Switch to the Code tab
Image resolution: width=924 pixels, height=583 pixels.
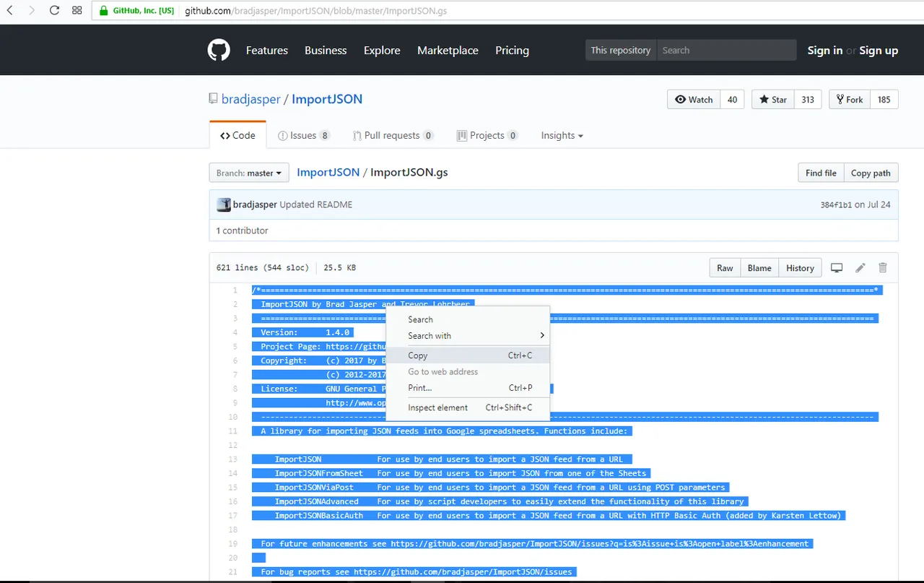(x=238, y=135)
